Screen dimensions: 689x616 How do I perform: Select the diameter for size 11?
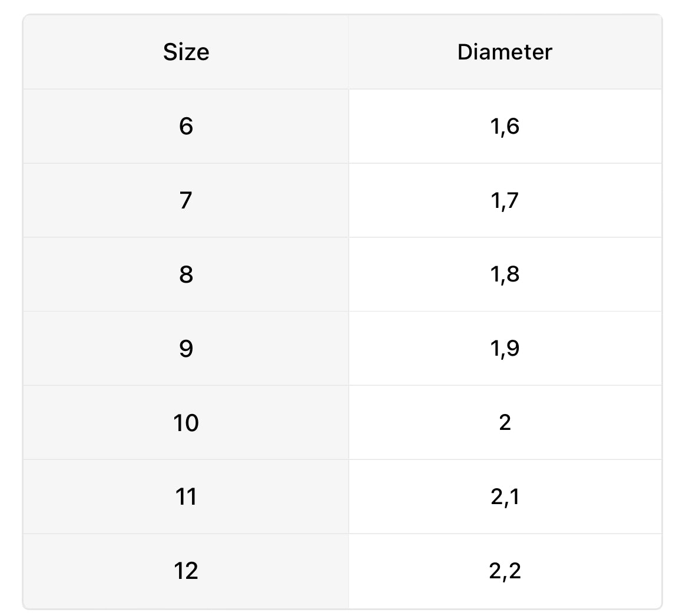tap(505, 497)
